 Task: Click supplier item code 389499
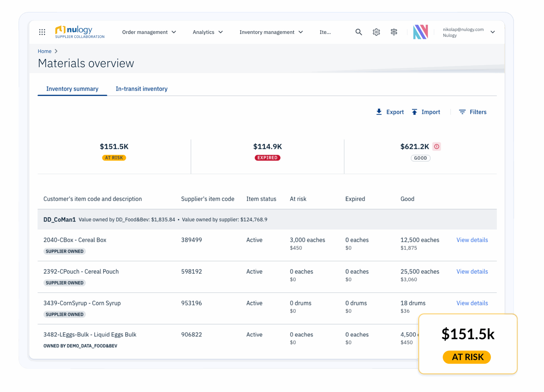click(x=192, y=240)
